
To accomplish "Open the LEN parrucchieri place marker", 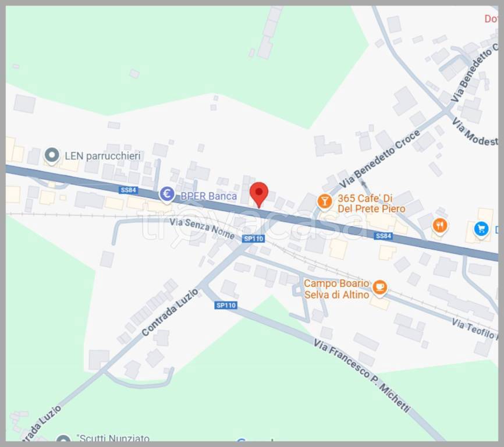I will coord(52,156).
